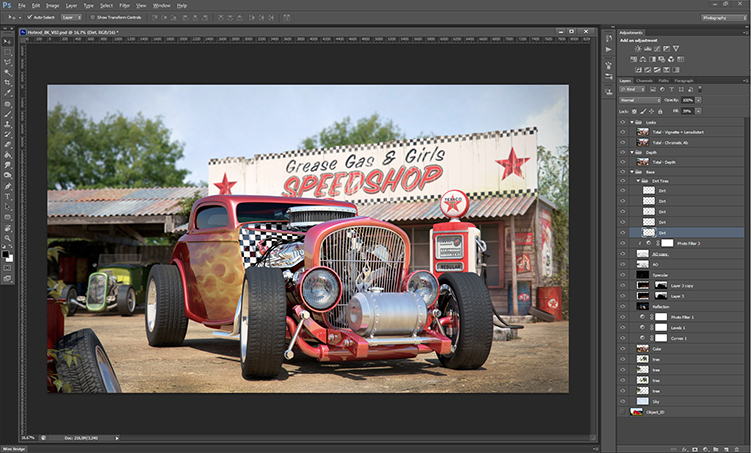Screen dimensions: 751x453
Task: Open the Filter menu
Action: pos(125,6)
